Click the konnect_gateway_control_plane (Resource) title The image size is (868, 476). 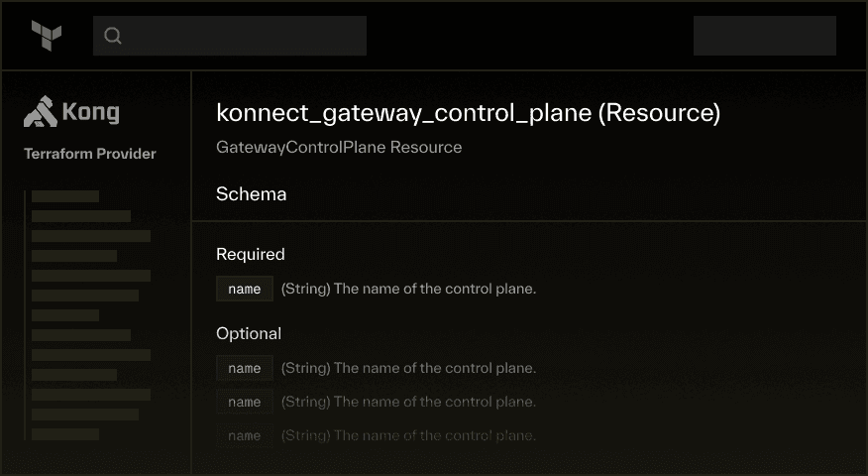[x=469, y=112]
